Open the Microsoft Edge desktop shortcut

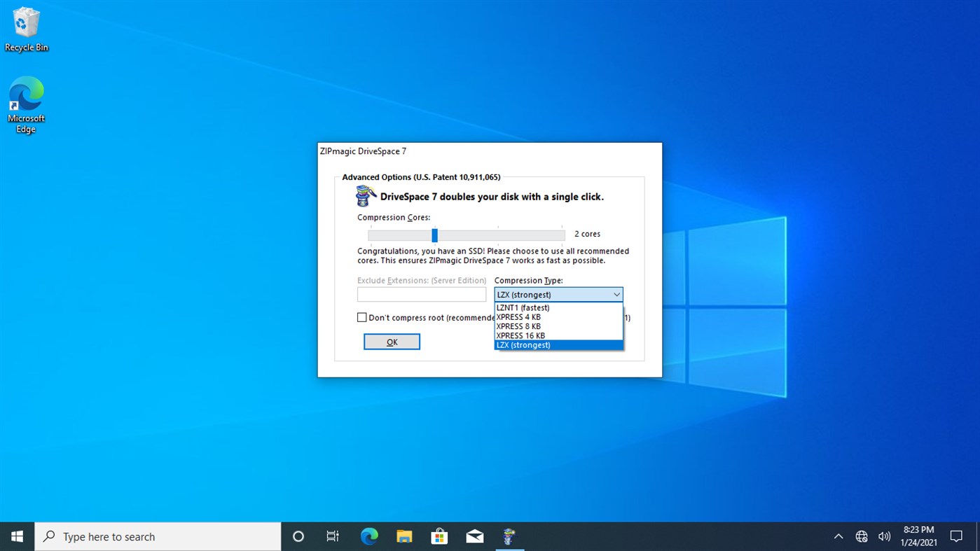26,95
